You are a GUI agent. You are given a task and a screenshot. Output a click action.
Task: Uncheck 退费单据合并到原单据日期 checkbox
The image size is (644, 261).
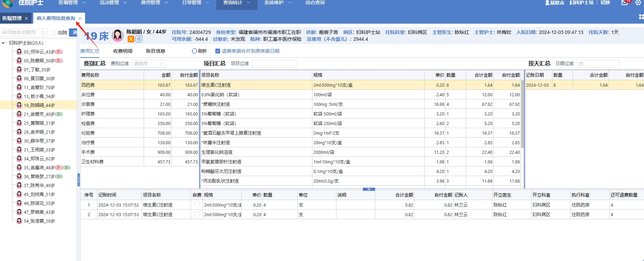click(x=217, y=51)
